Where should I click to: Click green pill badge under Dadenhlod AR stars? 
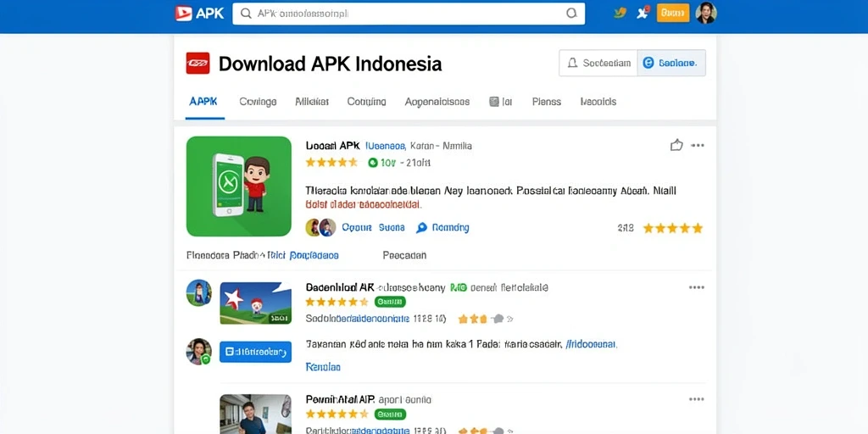[x=390, y=303]
